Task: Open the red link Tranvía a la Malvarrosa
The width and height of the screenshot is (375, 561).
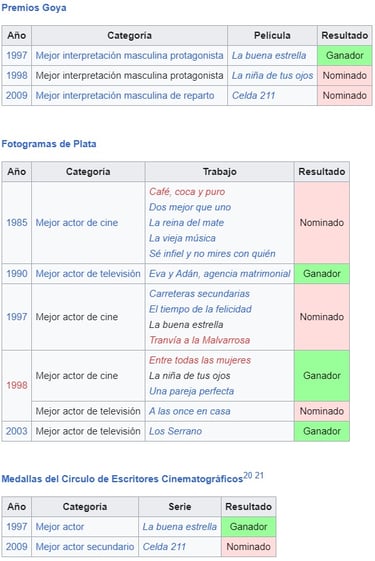Action: (199, 340)
